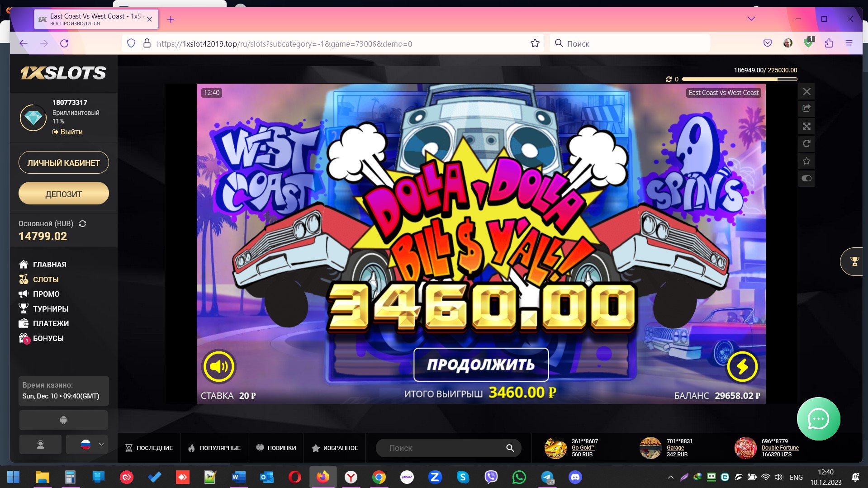
Task: Open game in fullscreen mode
Action: pyautogui.click(x=806, y=126)
